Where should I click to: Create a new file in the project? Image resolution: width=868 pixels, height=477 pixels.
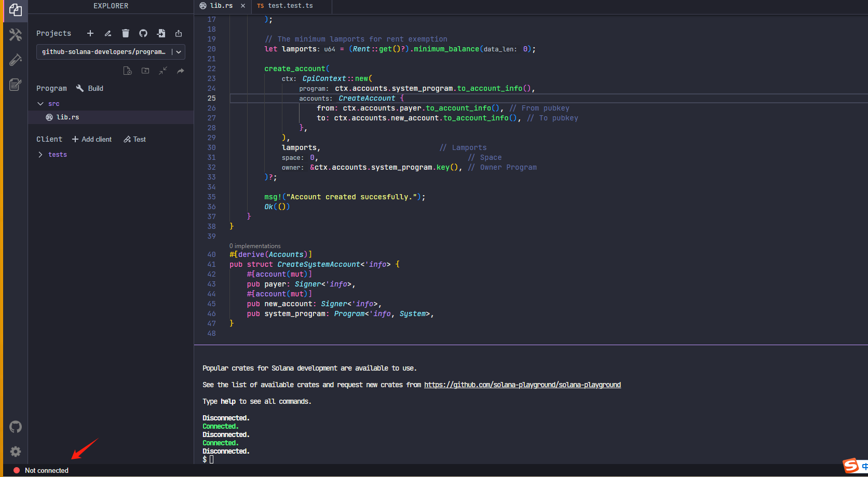pyautogui.click(x=127, y=71)
